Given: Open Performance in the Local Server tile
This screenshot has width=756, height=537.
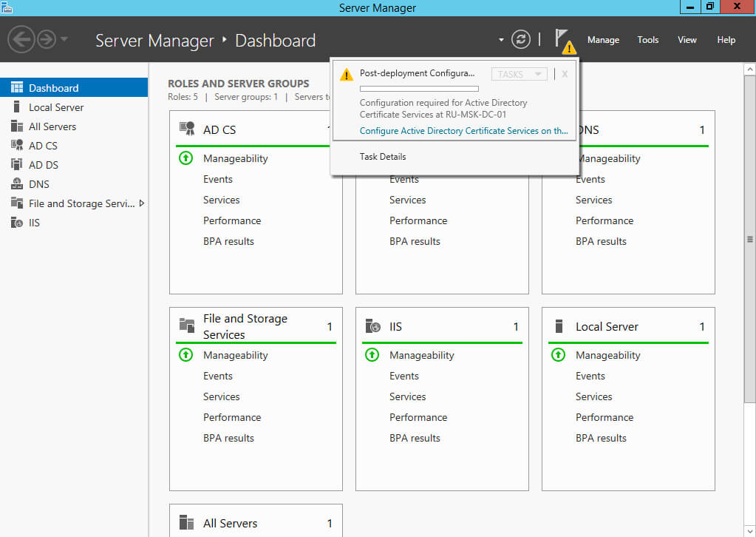Looking at the screenshot, I should click(605, 418).
